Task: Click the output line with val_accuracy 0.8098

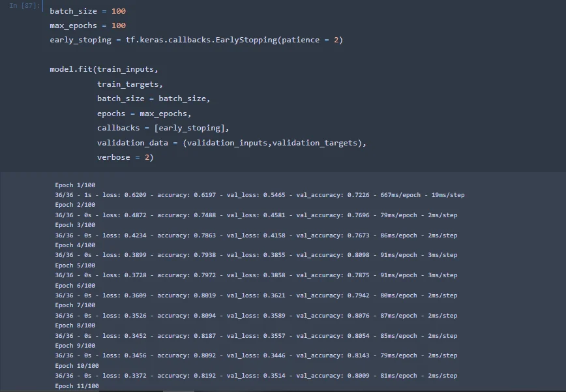Action: pos(256,255)
